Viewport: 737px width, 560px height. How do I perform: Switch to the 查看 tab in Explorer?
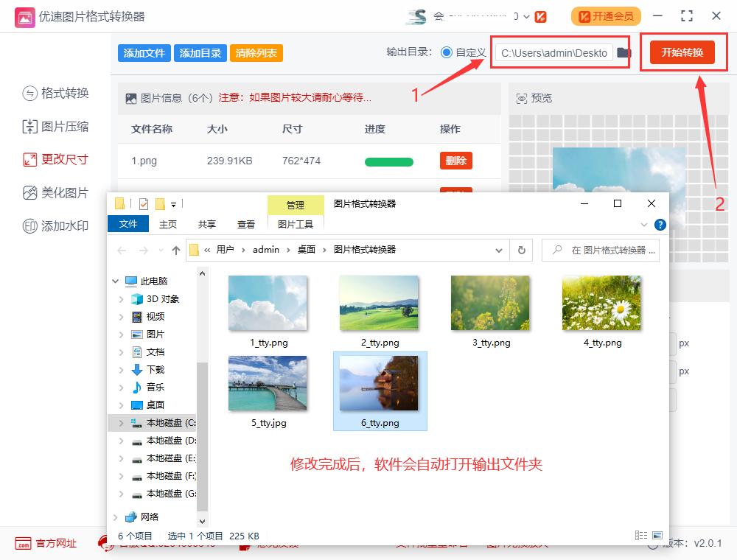(246, 224)
